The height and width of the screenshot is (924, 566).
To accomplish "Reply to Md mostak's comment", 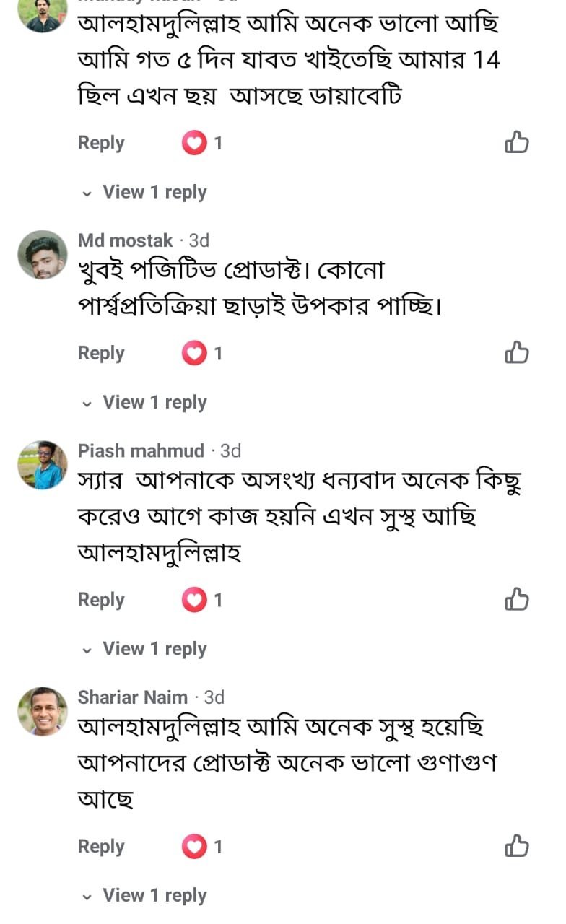I will pos(101,354).
